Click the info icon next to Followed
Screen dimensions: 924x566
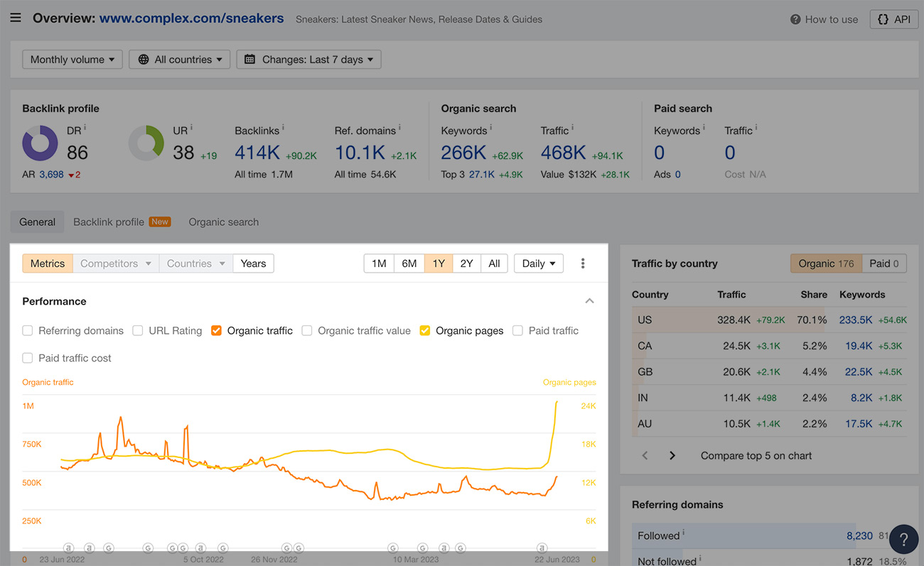[x=684, y=533]
